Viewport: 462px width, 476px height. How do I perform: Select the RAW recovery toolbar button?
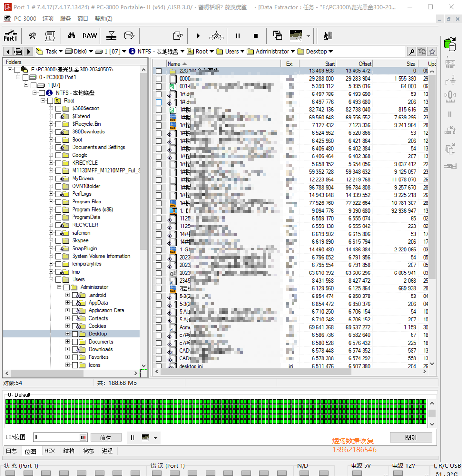click(x=89, y=36)
